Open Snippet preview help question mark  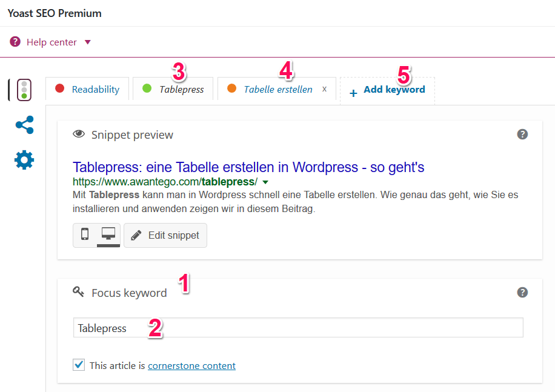pos(522,135)
